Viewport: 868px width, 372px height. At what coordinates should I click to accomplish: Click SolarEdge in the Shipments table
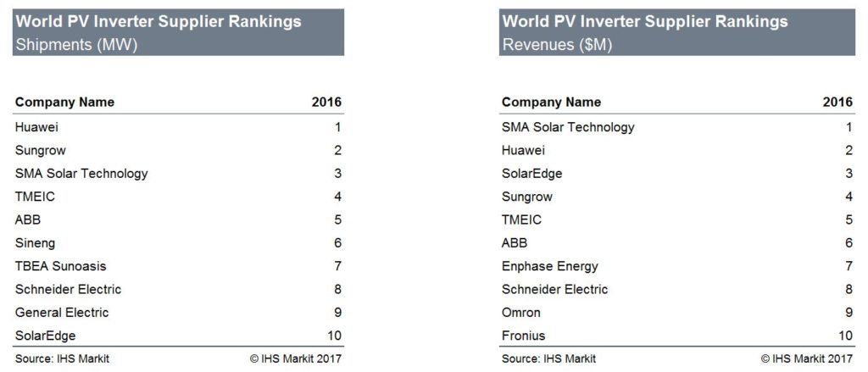(46, 336)
